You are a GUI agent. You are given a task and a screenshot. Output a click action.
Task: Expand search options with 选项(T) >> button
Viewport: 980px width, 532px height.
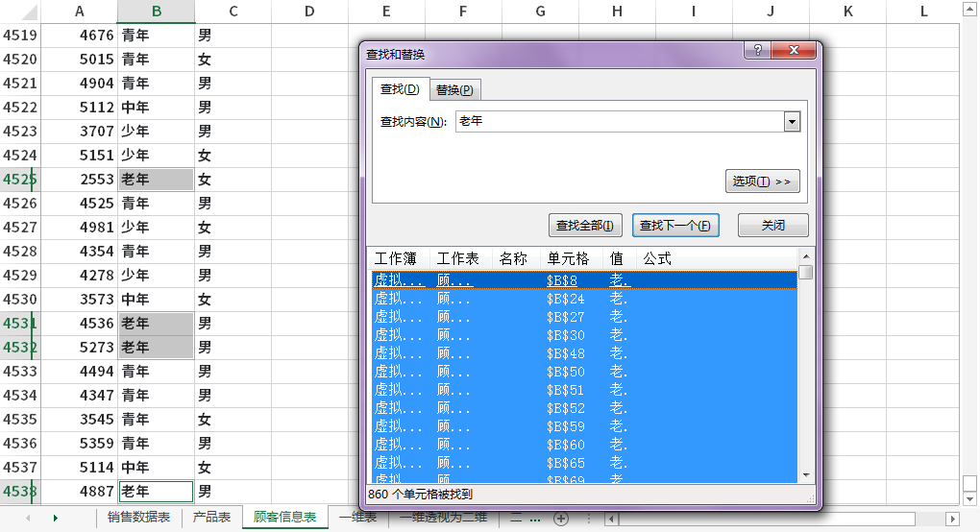click(763, 181)
